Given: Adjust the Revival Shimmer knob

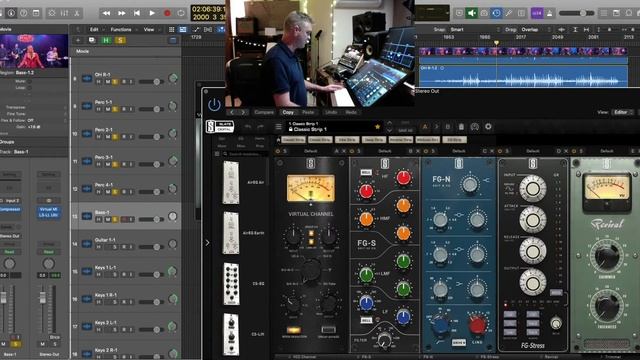Looking at the screenshot, I should pos(607,256).
